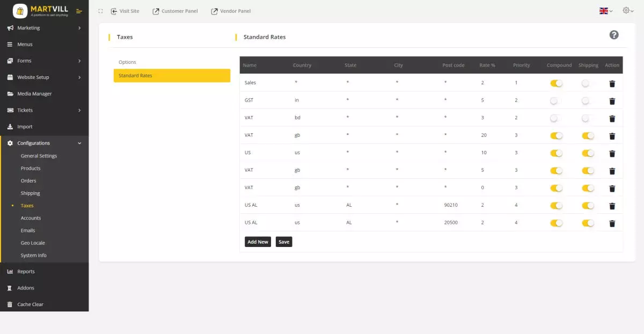Open Accounts configuration page
Screen dimensions: 644x334
[x=31, y=218]
